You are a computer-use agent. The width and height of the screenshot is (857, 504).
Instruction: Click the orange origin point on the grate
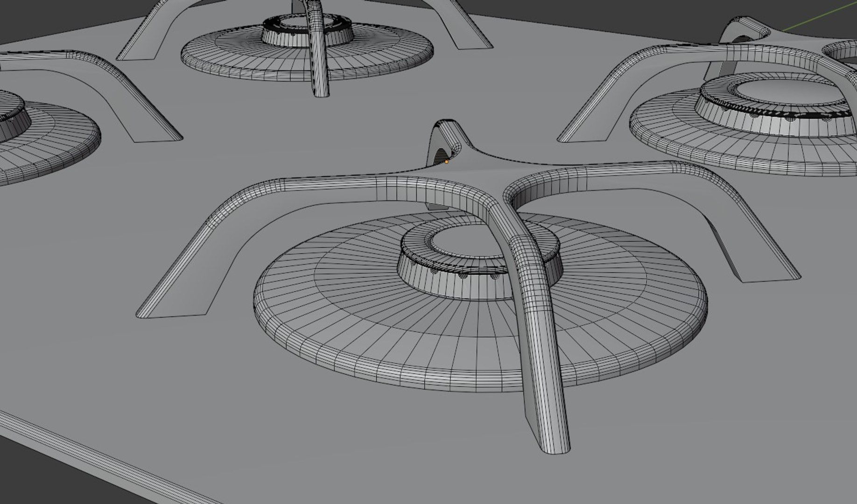click(447, 161)
